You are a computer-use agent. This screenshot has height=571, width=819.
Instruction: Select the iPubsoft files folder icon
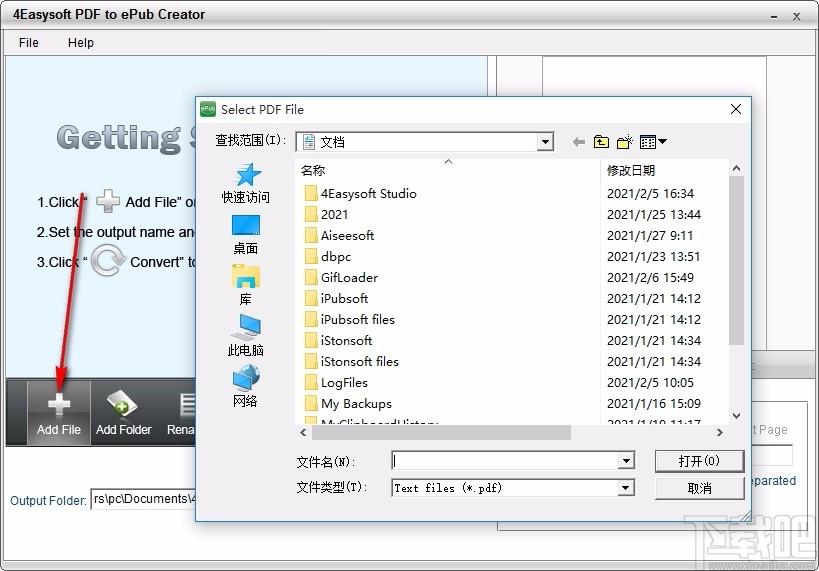tap(311, 319)
